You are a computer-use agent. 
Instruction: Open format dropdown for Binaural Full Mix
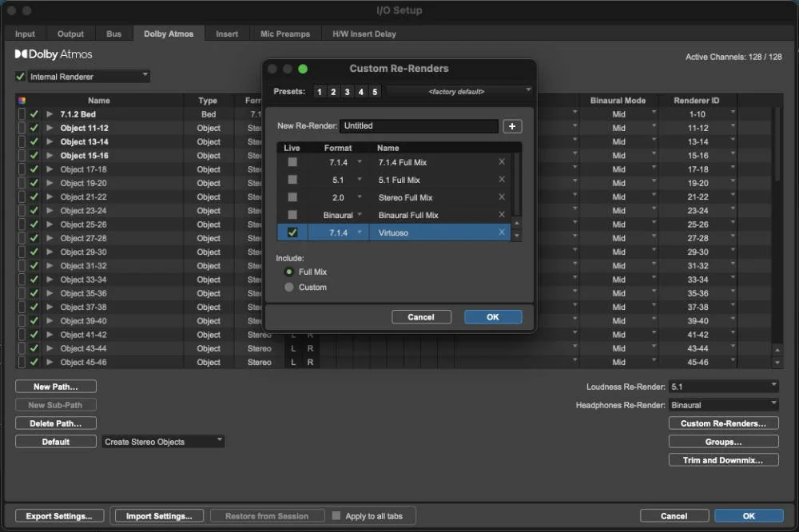pyautogui.click(x=360, y=215)
